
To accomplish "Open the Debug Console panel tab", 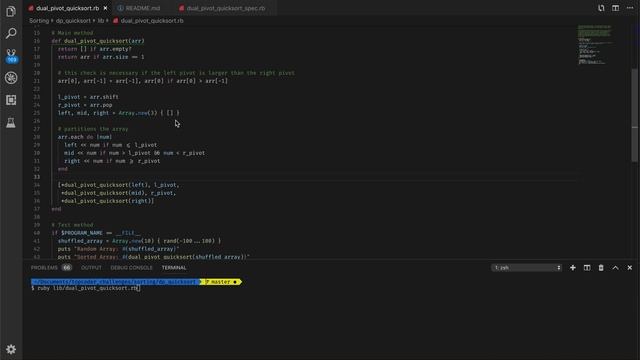I will [x=131, y=268].
